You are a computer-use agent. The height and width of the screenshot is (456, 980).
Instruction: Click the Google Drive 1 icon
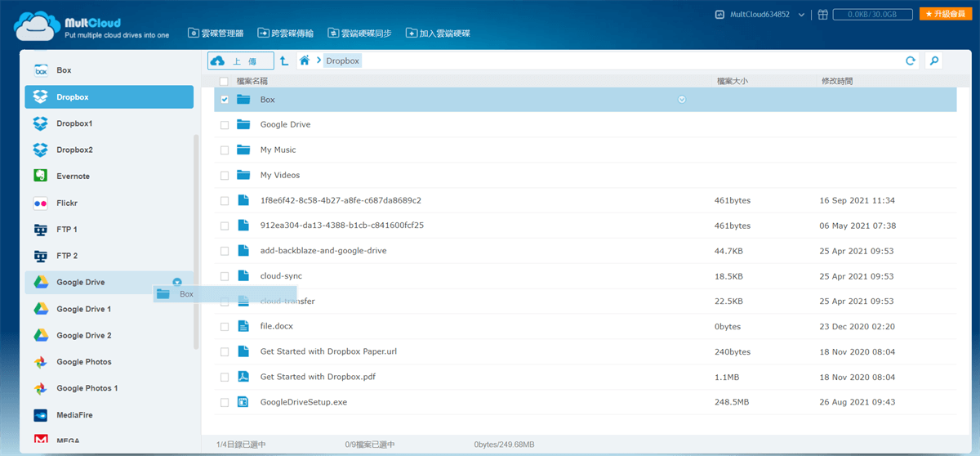pyautogui.click(x=40, y=309)
